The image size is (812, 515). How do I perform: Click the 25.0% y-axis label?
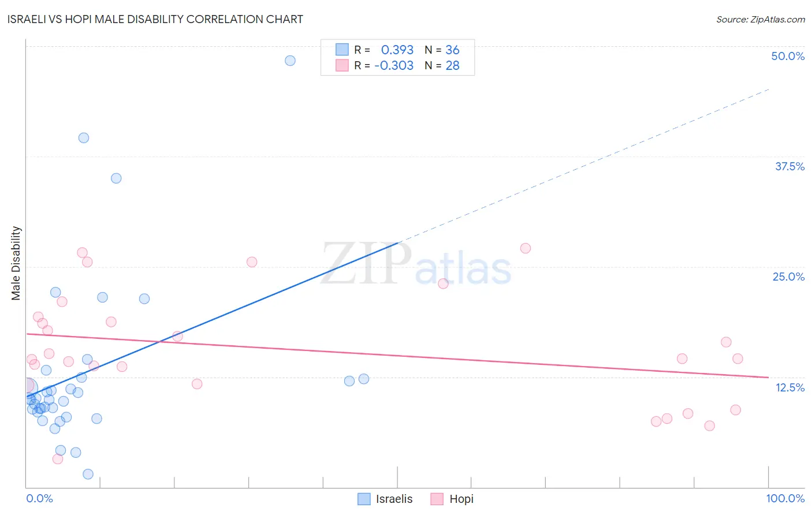pyautogui.click(x=788, y=277)
